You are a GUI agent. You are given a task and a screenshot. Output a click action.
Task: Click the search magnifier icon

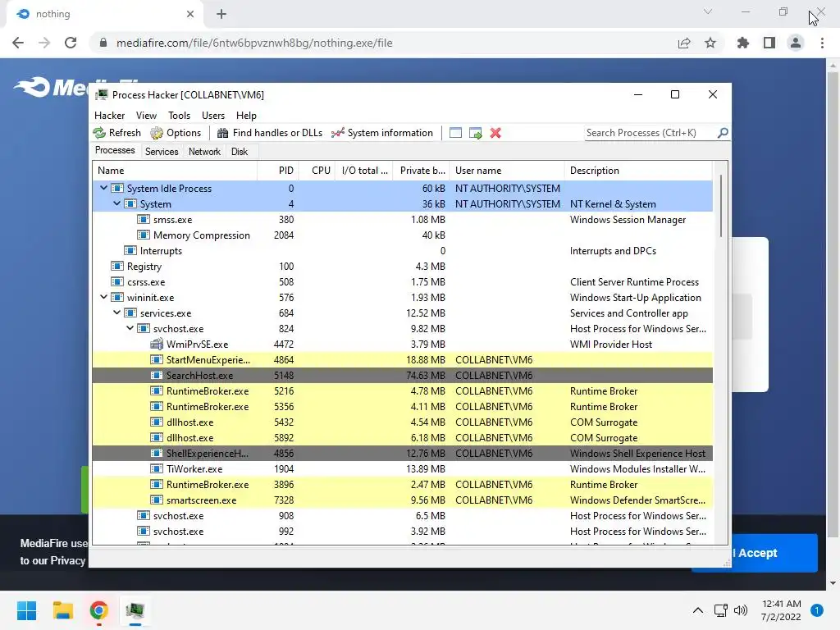[723, 132]
